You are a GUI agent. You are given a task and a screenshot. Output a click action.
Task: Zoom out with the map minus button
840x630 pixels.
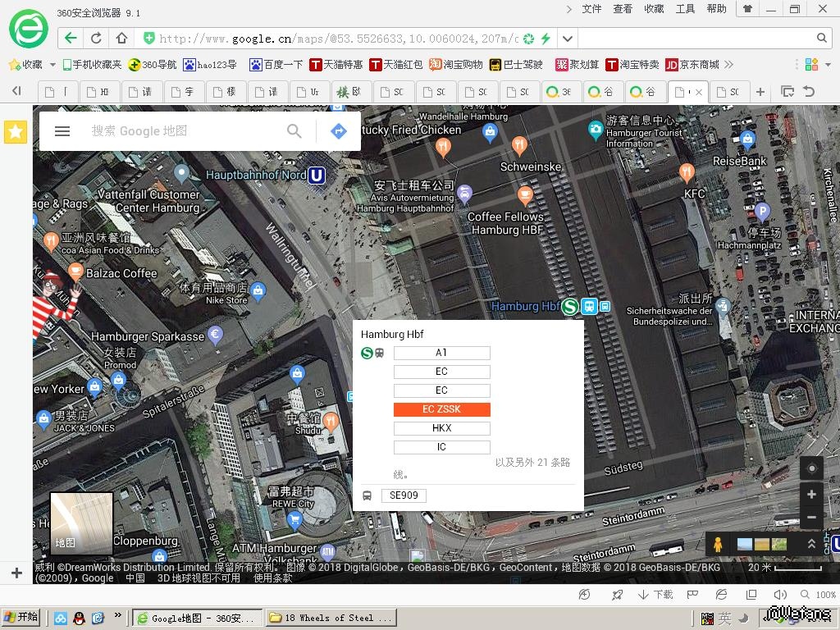(811, 518)
